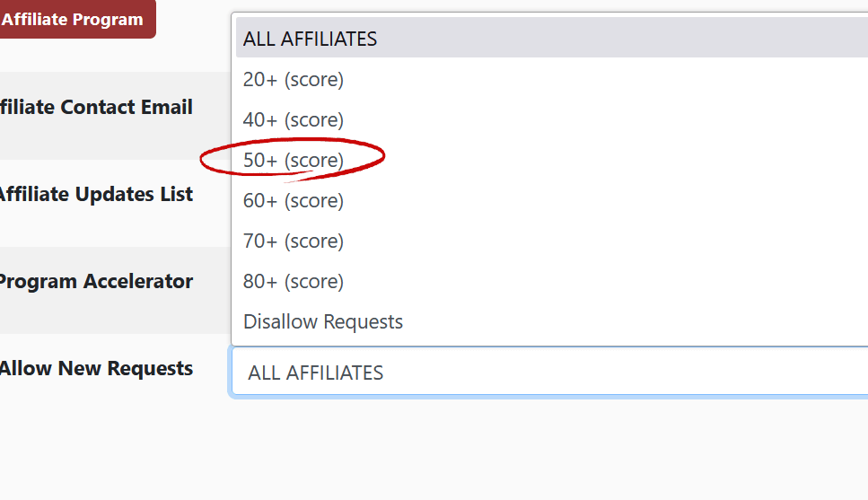
Task: Pick the 40+ (score) option
Action: point(294,119)
